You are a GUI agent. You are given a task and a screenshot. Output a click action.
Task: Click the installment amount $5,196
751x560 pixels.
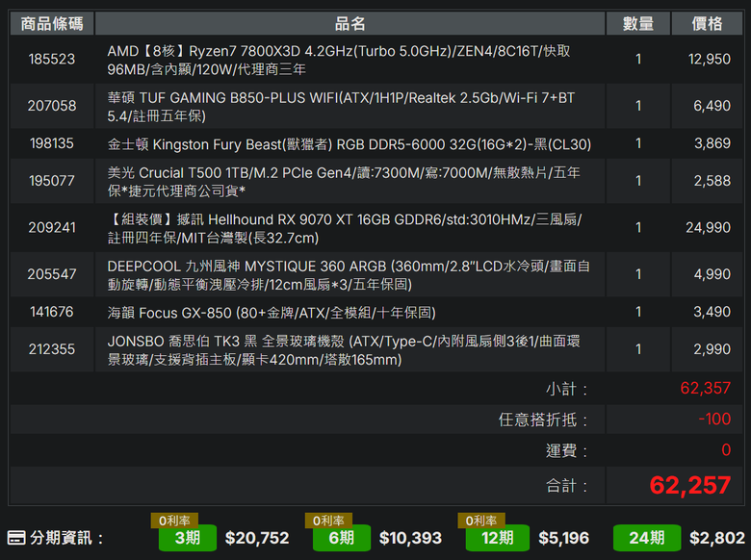click(x=563, y=538)
